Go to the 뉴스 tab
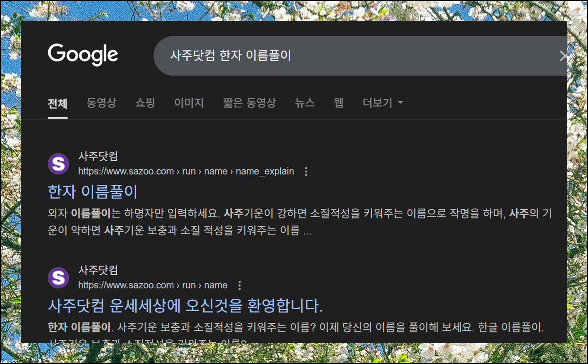Image resolution: width=588 pixels, height=364 pixels. pyautogui.click(x=305, y=103)
